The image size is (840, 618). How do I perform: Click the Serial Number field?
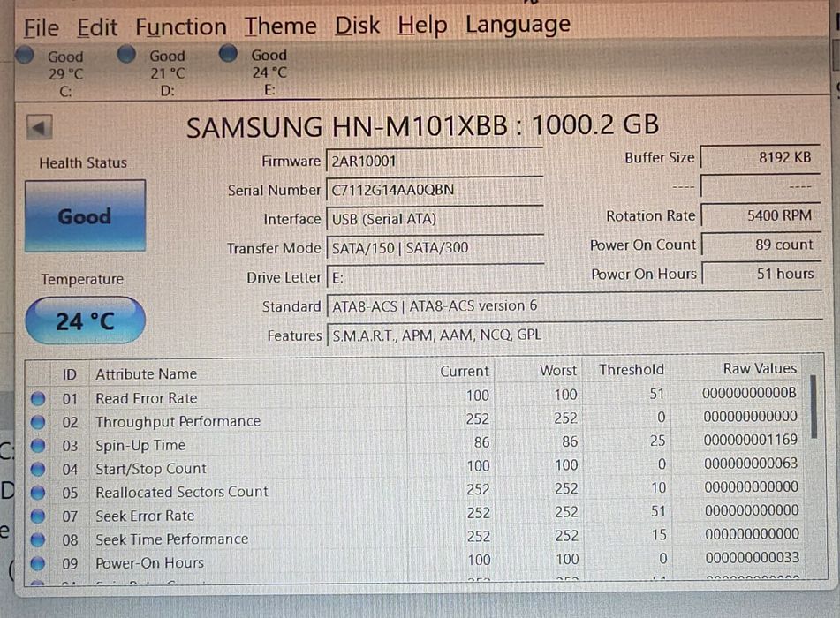tap(435, 190)
